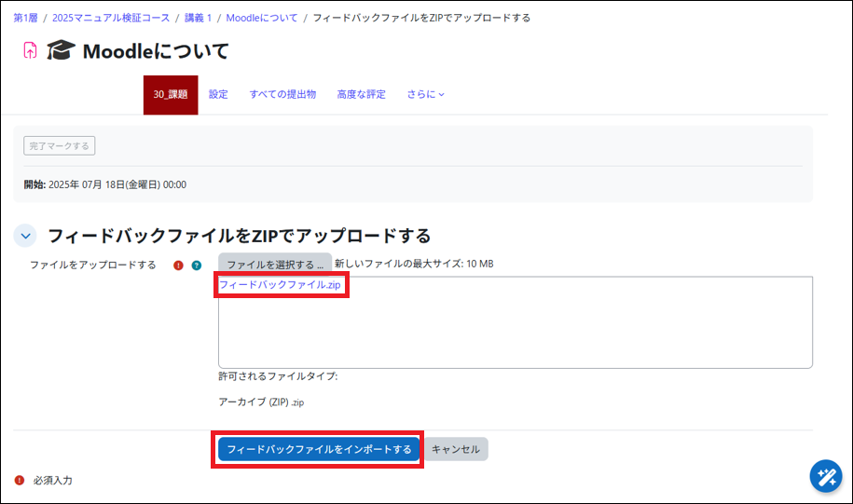Click フィードバックファイルをインポートする button
853x504 pixels.
coord(319,449)
